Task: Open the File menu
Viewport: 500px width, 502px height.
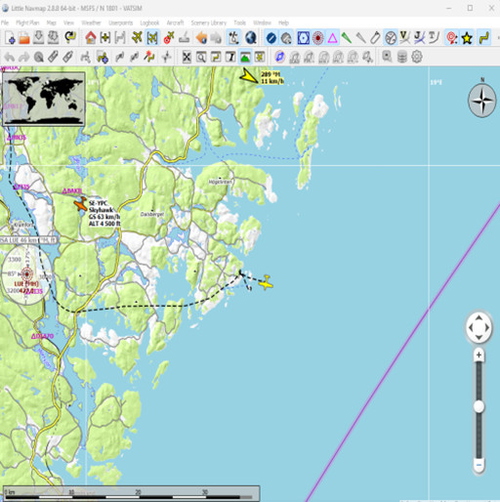Action: [x=5, y=23]
